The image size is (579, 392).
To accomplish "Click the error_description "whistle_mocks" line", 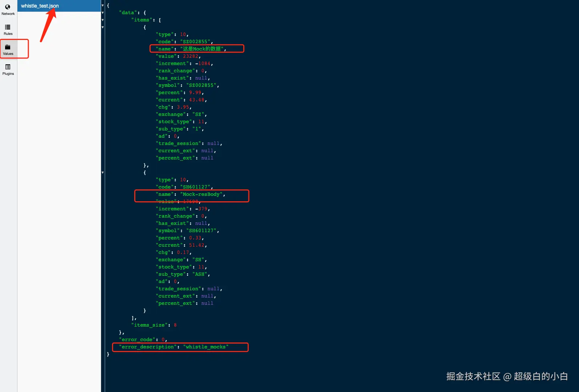I will click(173, 347).
